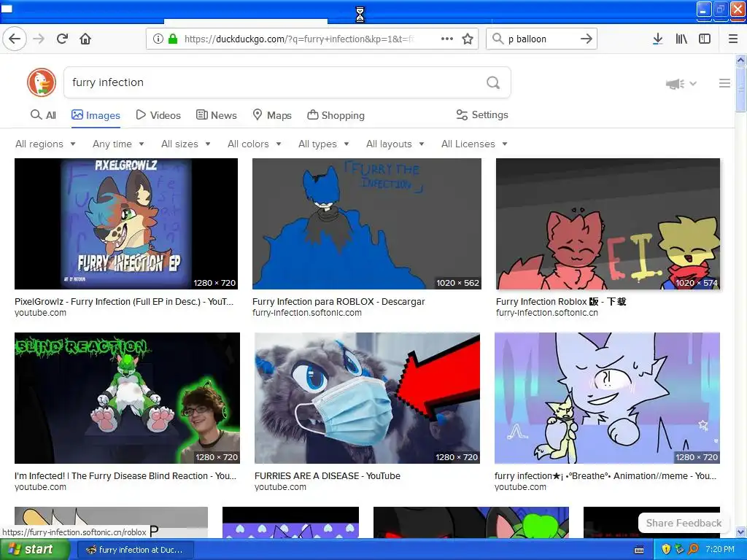Click the orange magnifier tray icon
This screenshot has width=747, height=560.
click(x=693, y=549)
